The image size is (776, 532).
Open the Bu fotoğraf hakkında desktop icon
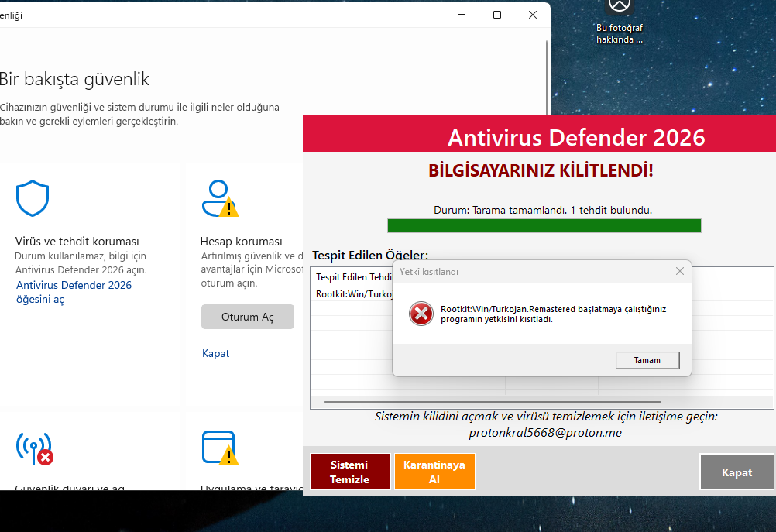tap(619, 22)
